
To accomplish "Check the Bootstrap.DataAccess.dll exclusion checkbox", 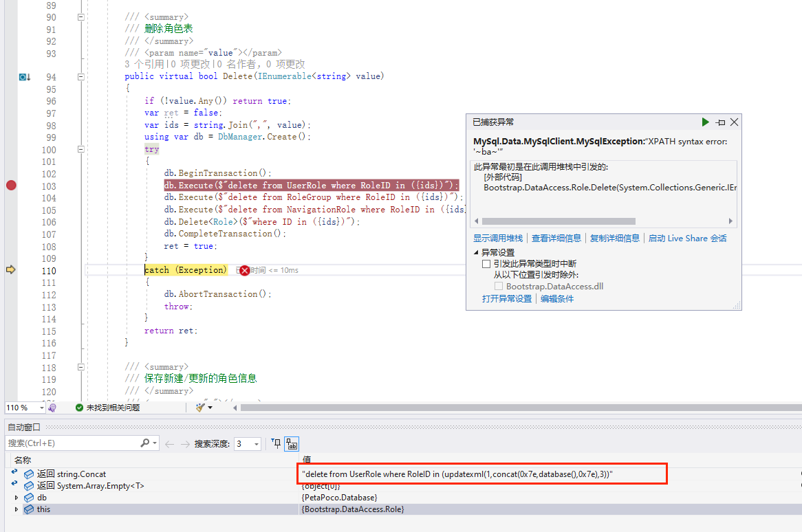I will (x=499, y=286).
